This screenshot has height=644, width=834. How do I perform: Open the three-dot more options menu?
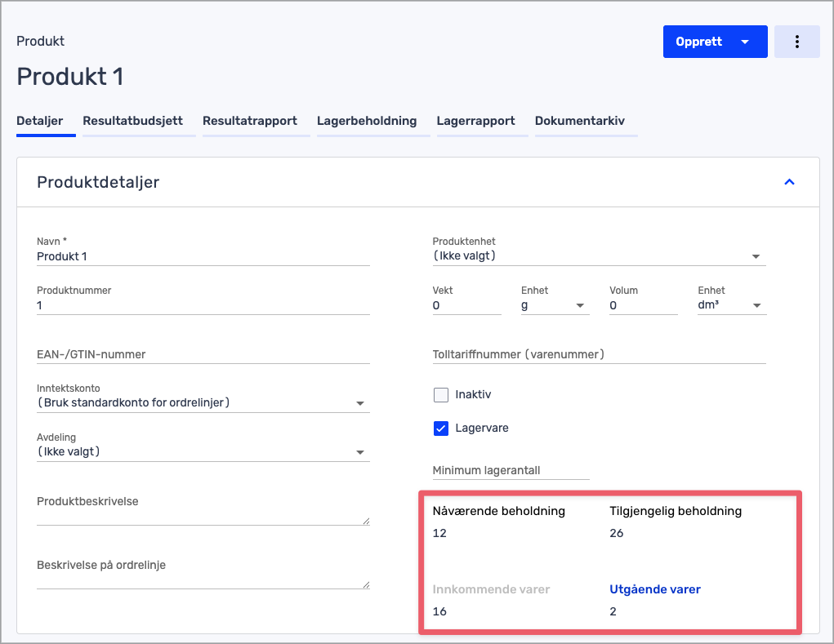(796, 42)
